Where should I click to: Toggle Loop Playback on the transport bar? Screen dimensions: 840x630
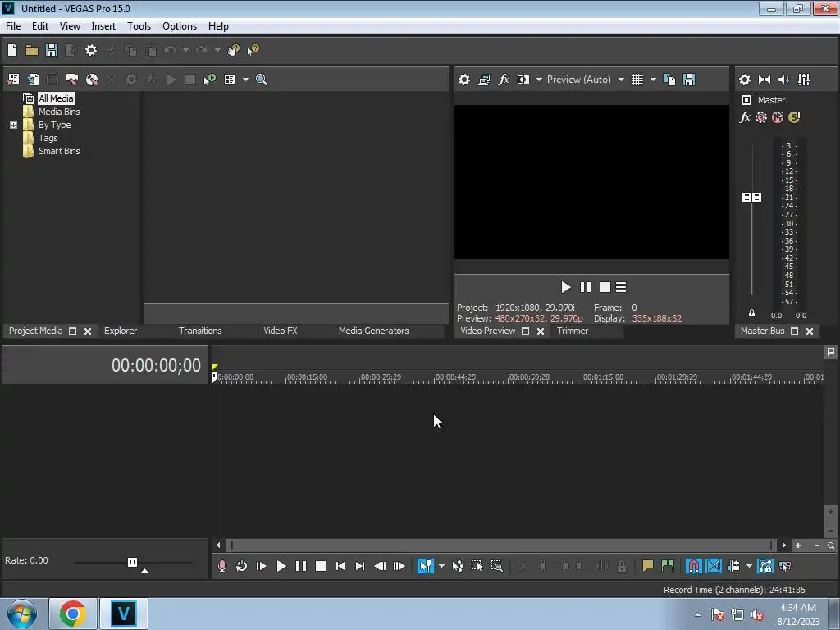point(242,566)
